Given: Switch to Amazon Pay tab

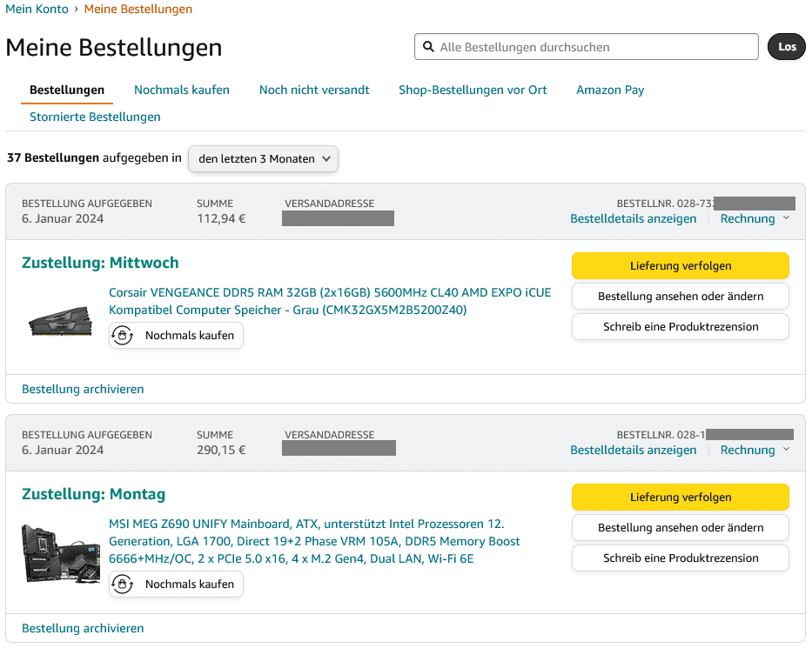Looking at the screenshot, I should click(610, 90).
